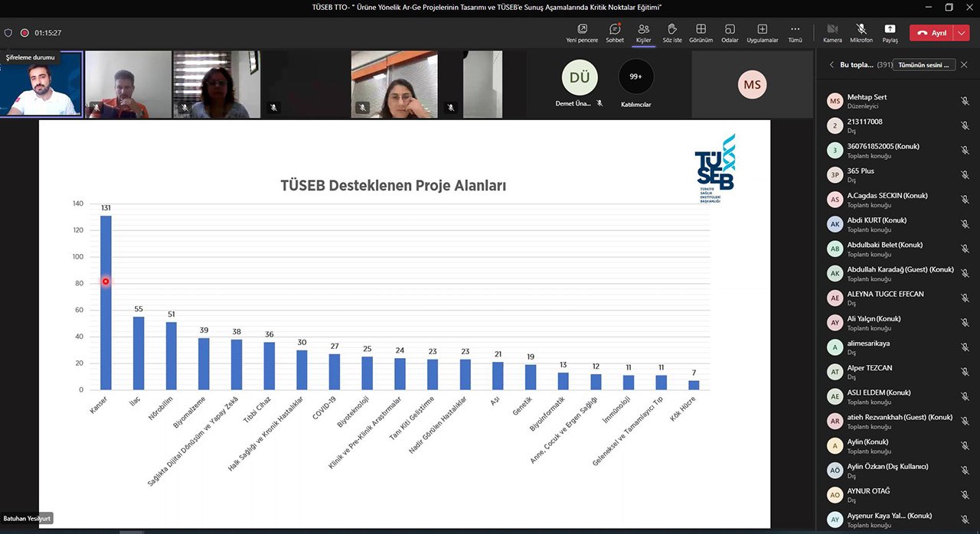Toggle the Kamera on
The width and height of the screenshot is (980, 534).
[x=832, y=33]
